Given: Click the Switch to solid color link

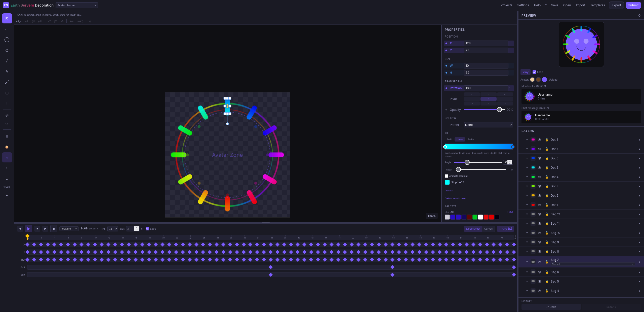Looking at the screenshot, I should coord(455,198).
